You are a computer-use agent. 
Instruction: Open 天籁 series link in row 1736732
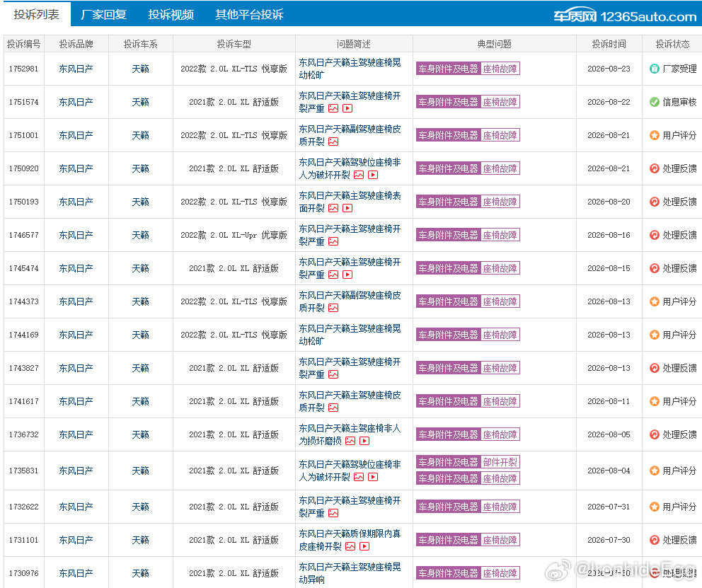tap(140, 434)
